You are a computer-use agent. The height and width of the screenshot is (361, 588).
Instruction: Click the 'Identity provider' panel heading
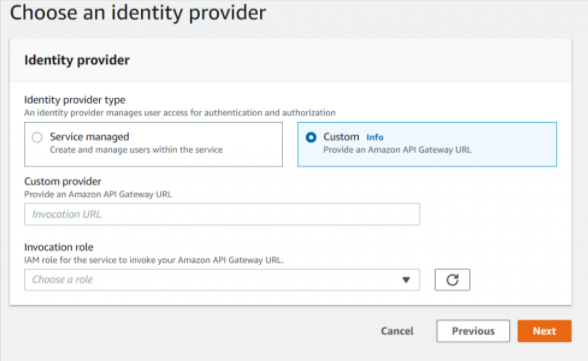pyautogui.click(x=77, y=60)
